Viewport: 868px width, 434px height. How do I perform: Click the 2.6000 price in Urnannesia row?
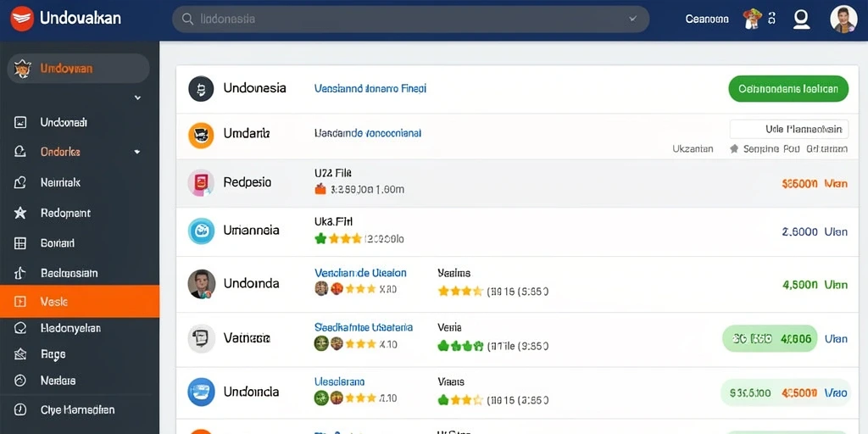pos(800,232)
